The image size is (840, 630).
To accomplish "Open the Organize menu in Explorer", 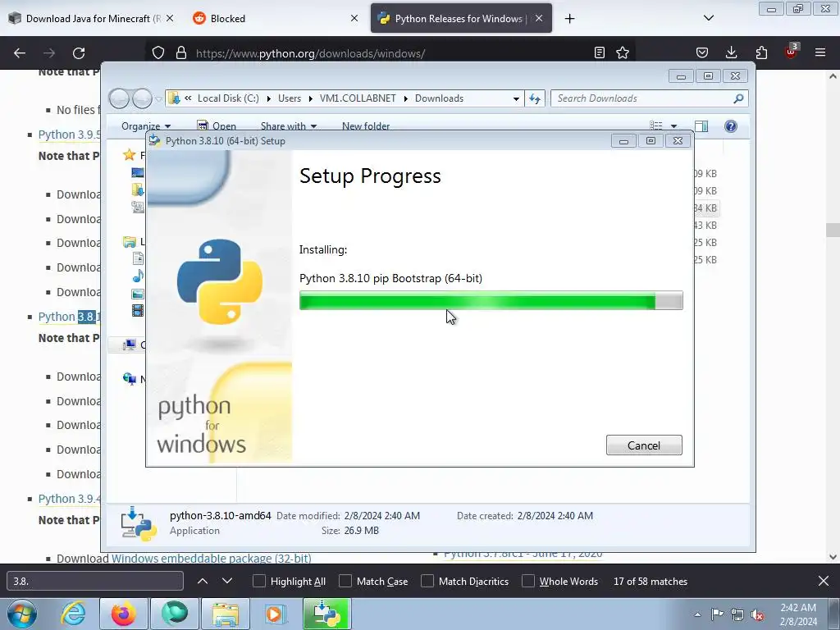I will pyautogui.click(x=146, y=126).
